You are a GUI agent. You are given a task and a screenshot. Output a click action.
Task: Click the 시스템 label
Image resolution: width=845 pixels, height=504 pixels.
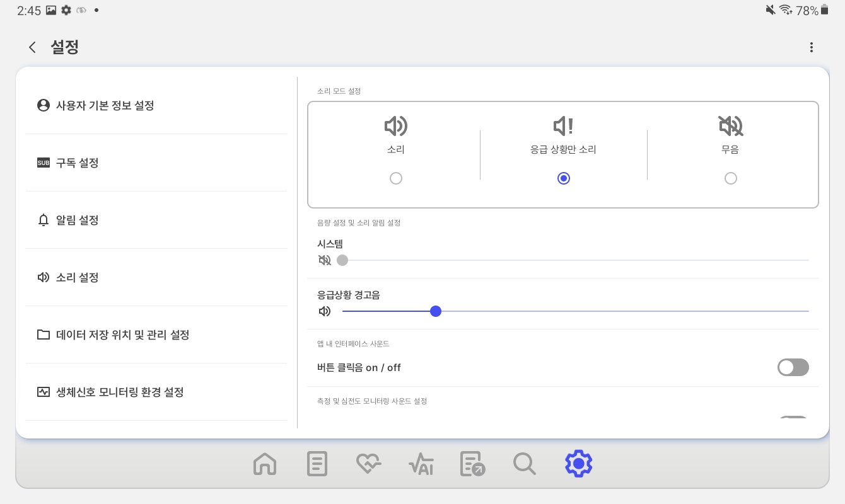(x=330, y=244)
